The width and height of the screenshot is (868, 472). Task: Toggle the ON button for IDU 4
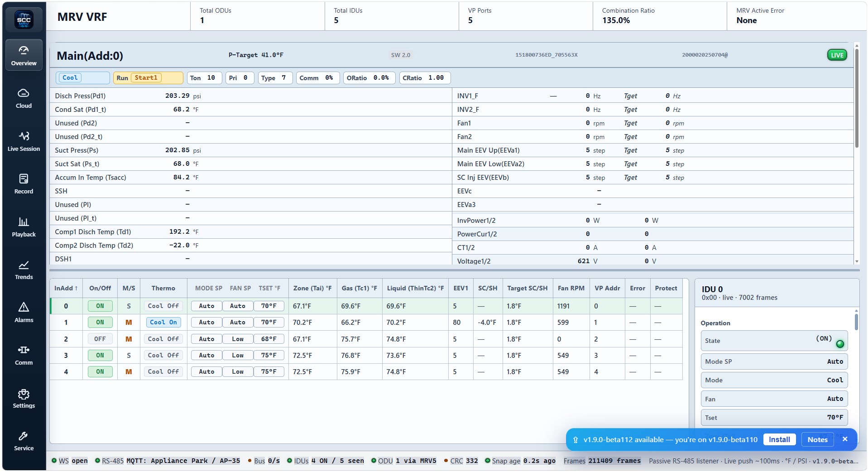[x=100, y=372]
